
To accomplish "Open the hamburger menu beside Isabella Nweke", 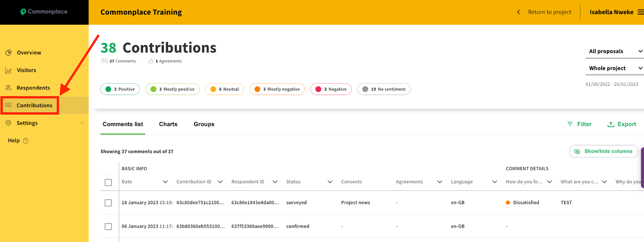I will (x=640, y=12).
